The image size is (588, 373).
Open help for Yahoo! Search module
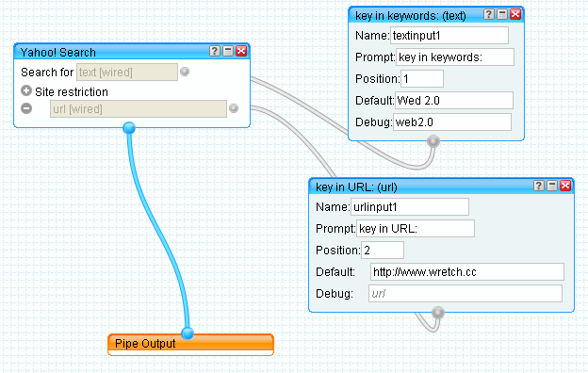coord(215,51)
